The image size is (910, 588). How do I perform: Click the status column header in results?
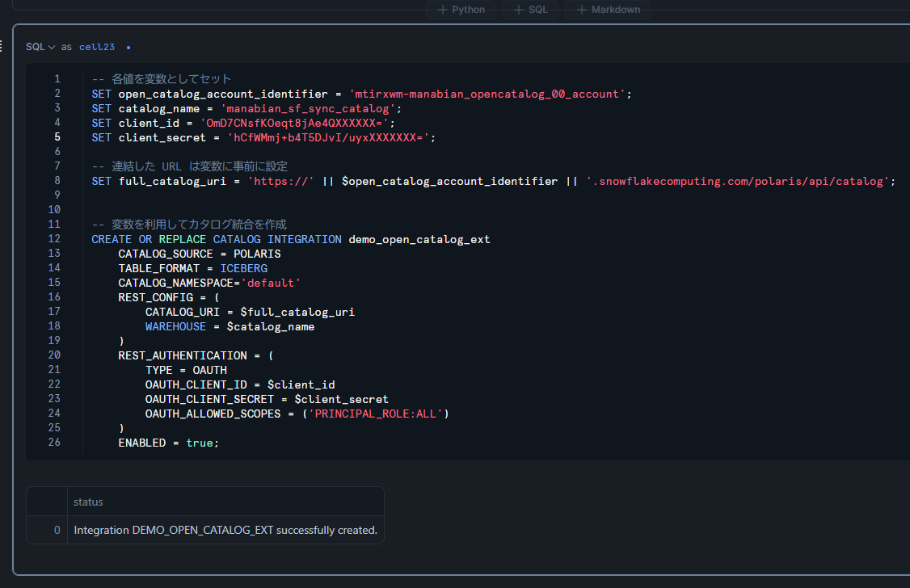pos(225,502)
